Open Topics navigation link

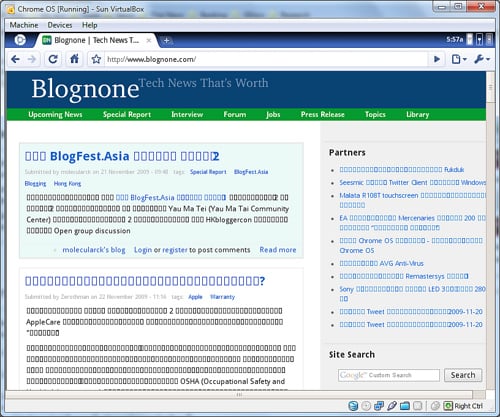375,114
